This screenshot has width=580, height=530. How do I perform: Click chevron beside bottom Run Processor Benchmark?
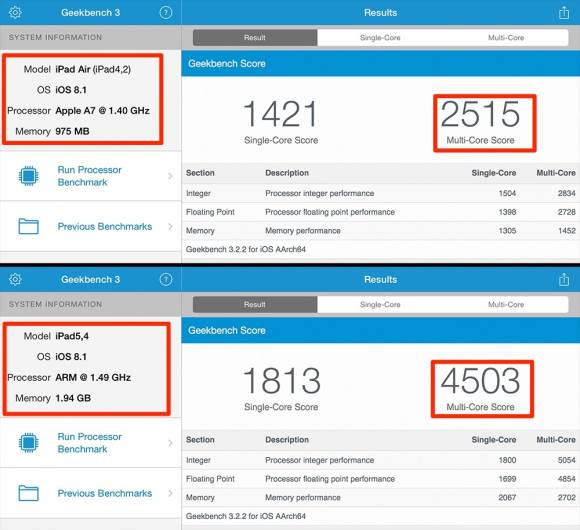pos(170,443)
